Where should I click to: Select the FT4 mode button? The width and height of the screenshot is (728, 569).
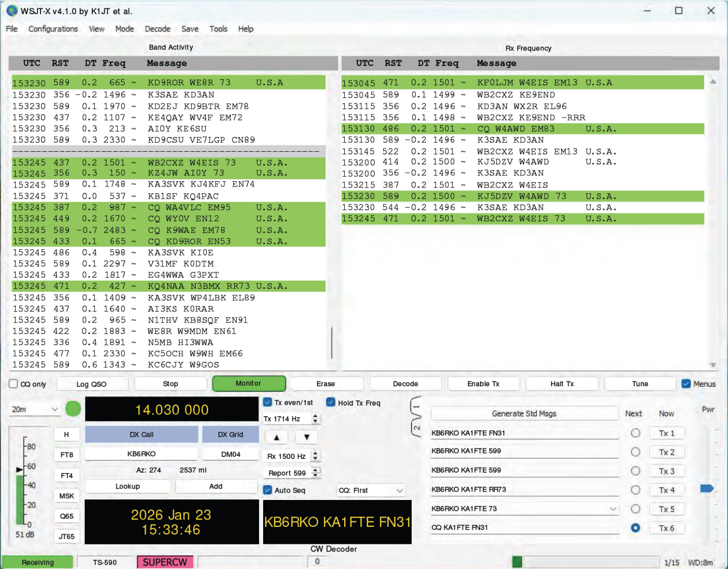coord(67,475)
